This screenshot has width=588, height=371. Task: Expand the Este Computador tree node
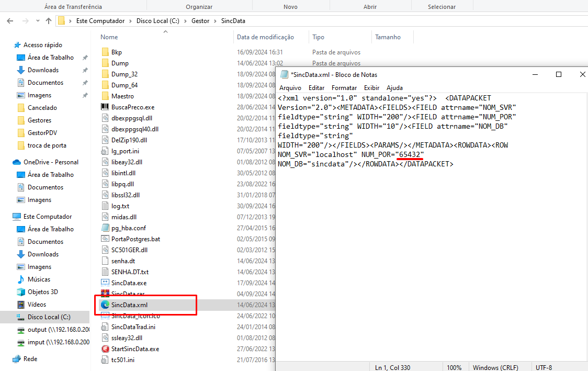coord(6,217)
